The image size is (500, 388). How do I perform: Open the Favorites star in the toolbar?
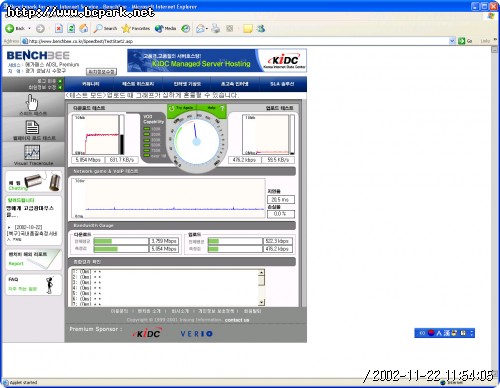click(136, 29)
